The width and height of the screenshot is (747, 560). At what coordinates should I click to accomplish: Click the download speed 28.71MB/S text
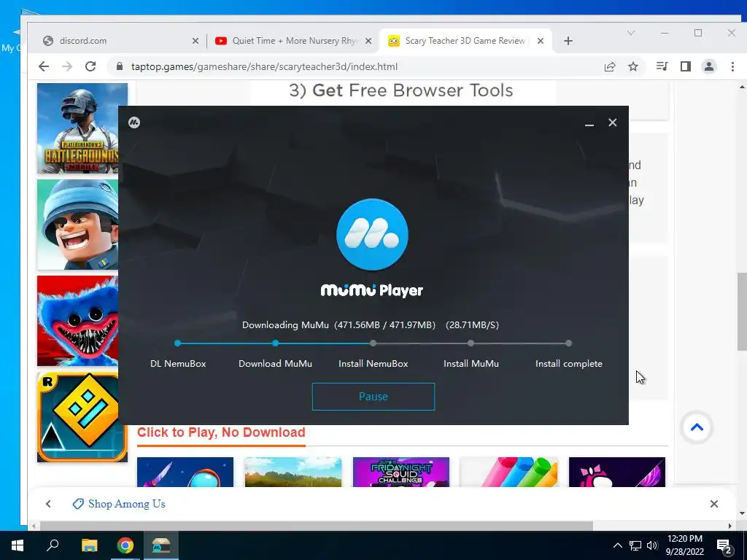coord(472,324)
